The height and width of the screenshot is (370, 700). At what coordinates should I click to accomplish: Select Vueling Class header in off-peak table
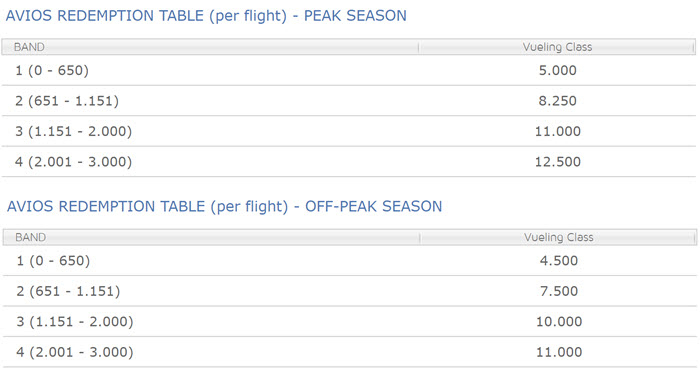pos(558,237)
